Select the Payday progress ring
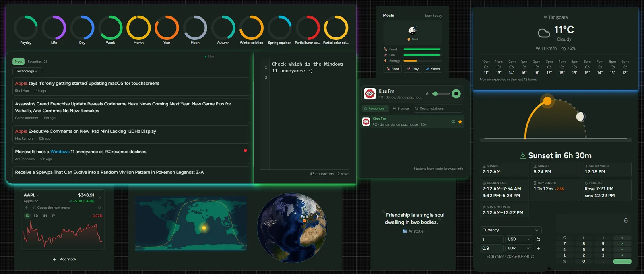The height and width of the screenshot is (274, 644). tap(26, 27)
